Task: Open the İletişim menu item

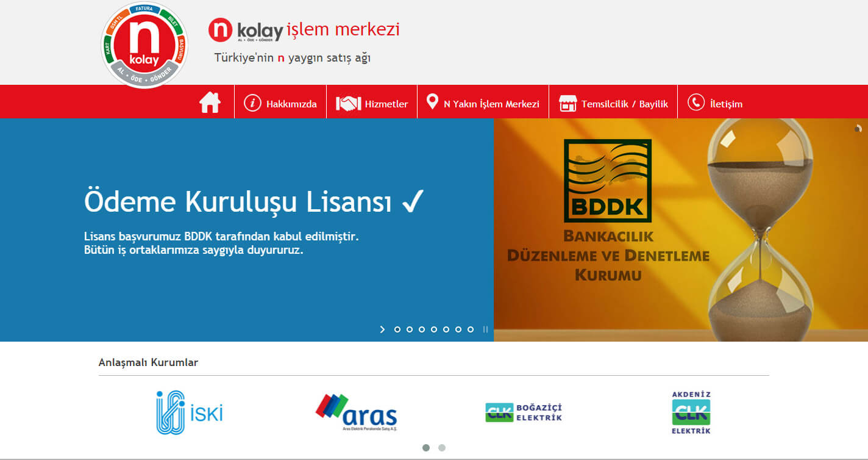Action: pyautogui.click(x=714, y=103)
